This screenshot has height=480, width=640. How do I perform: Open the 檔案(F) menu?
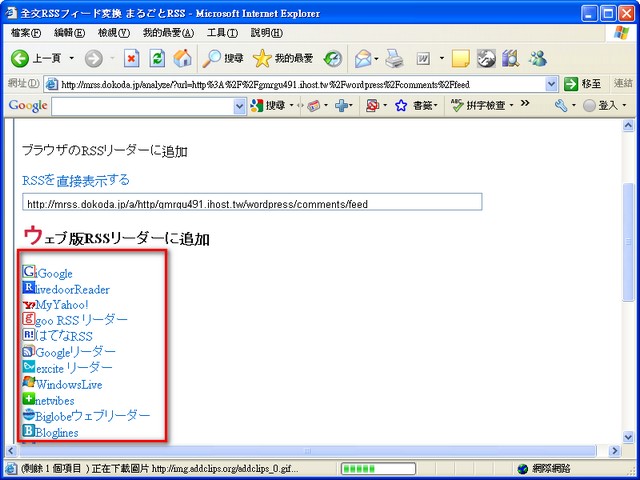click(x=26, y=33)
